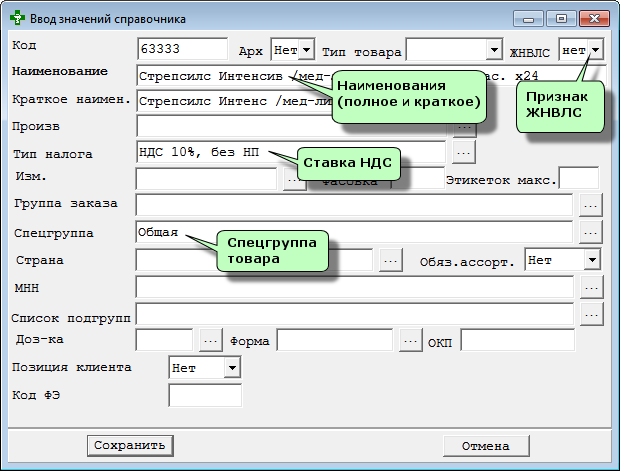Click the Позиция клиента label
620x471 pixels.
pyautogui.click(x=72, y=367)
